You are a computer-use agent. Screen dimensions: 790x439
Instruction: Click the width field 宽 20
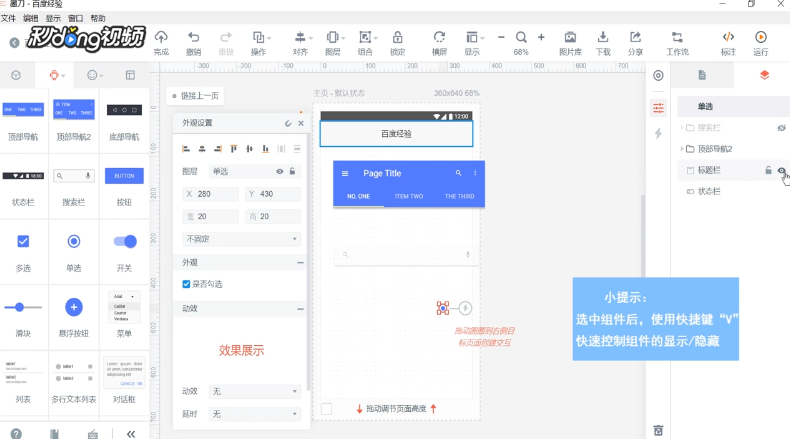pyautogui.click(x=211, y=216)
